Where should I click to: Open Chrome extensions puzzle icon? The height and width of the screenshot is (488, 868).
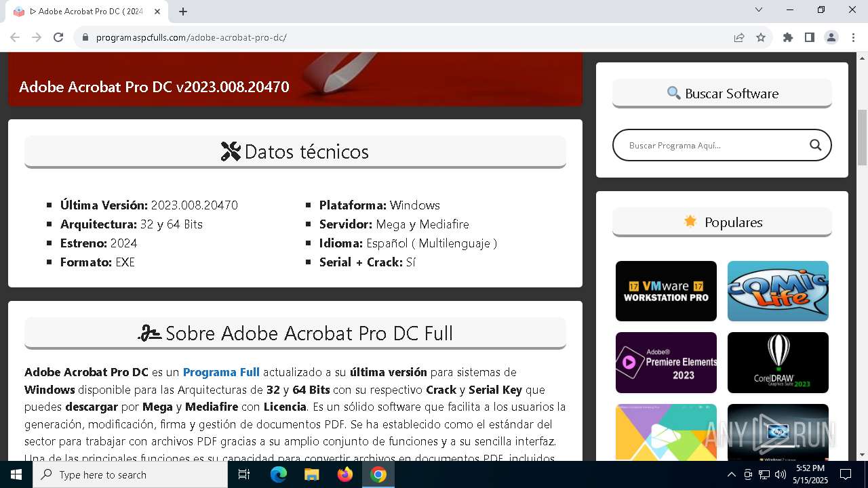click(x=788, y=37)
